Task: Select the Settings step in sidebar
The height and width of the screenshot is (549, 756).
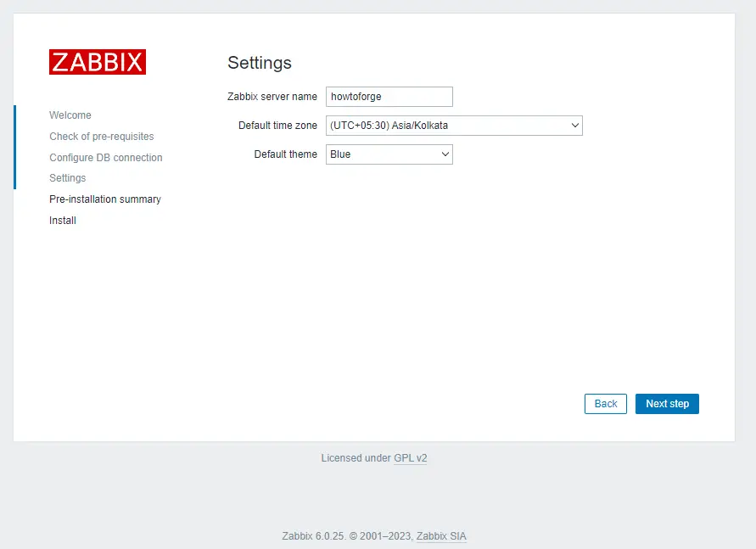Action: coord(67,178)
